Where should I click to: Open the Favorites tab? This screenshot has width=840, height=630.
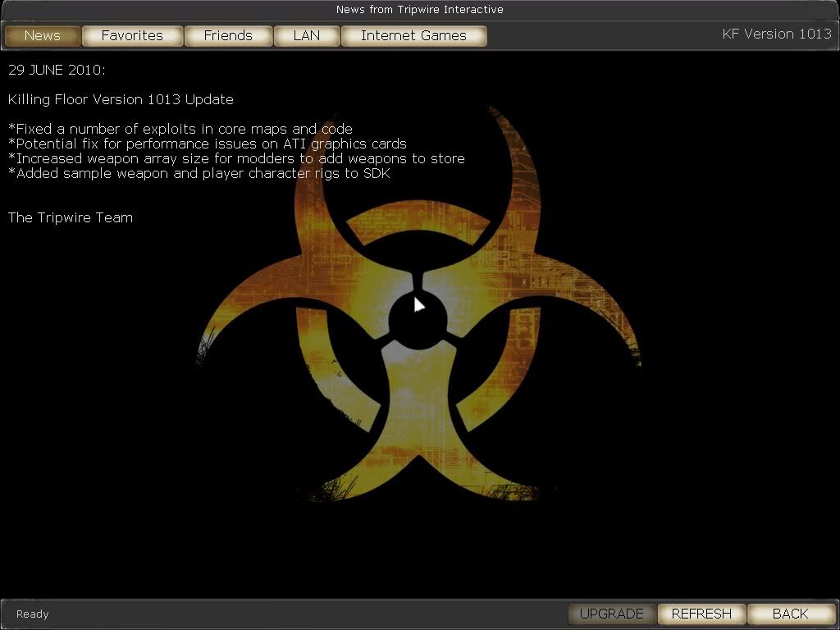point(132,35)
